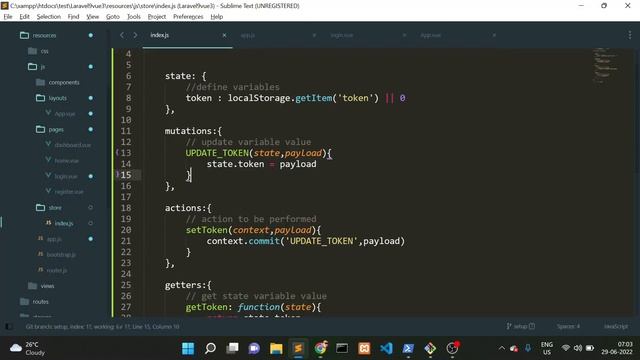Screen dimensions: 640x360
Task: Open the Help menu
Action: (x=217, y=17)
